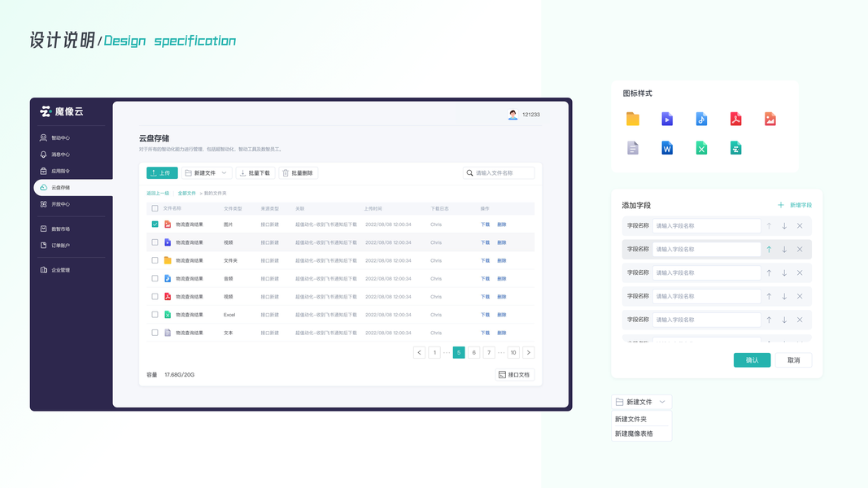Collapse the expanded 新建文件 dropdown at bottom right
The image size is (868, 488).
pyautogui.click(x=641, y=402)
